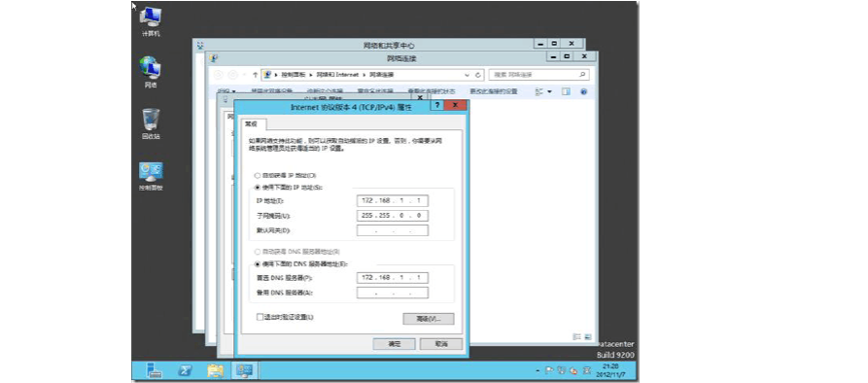The image size is (868, 383).
Task: Click the details view icon at bottom right
Action: click(x=576, y=336)
